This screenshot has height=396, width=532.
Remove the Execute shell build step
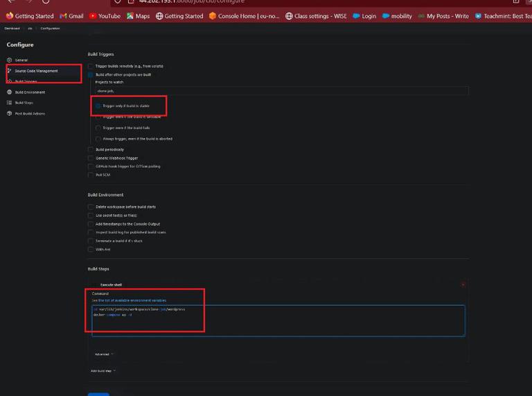[463, 284]
